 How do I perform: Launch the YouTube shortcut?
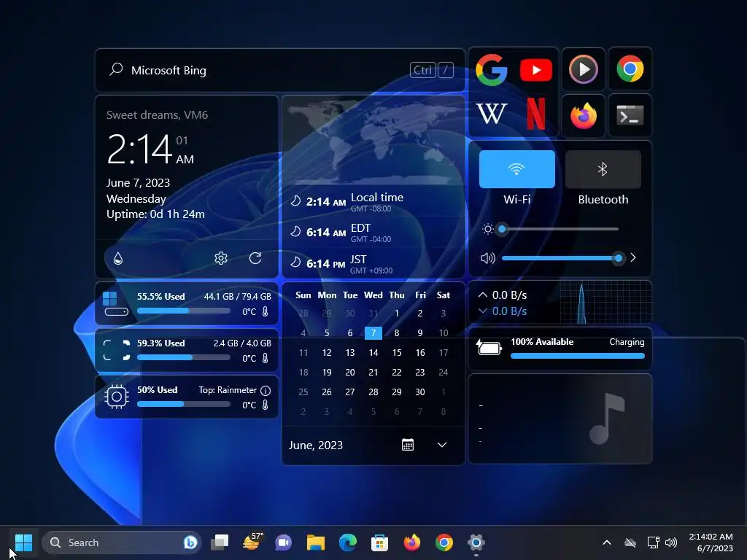click(x=536, y=71)
